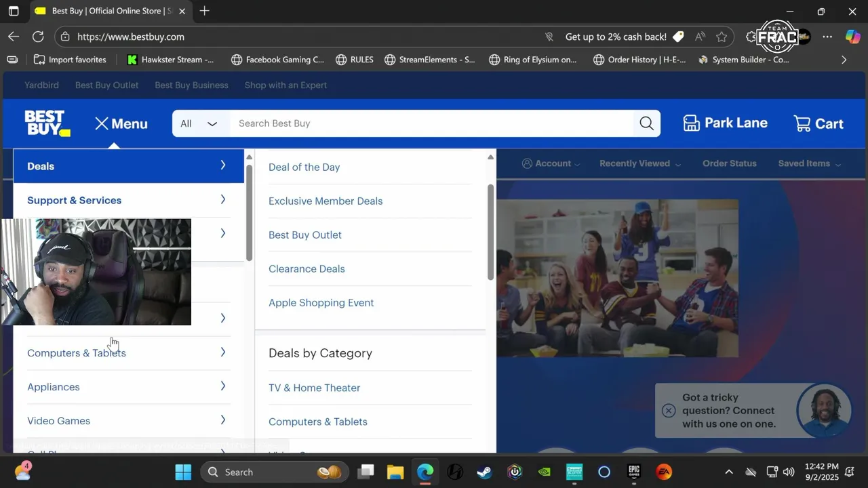
Task: Open Clearance Deals
Action: [307, 268]
